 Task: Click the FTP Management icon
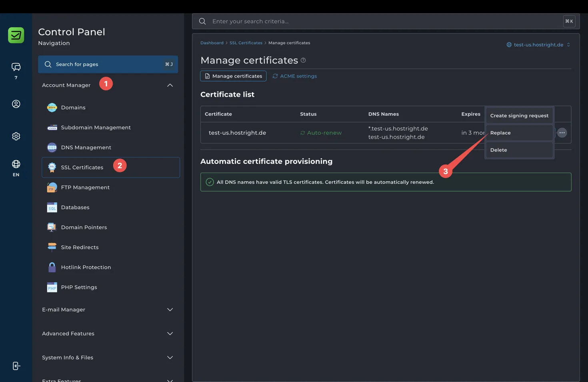coord(52,187)
